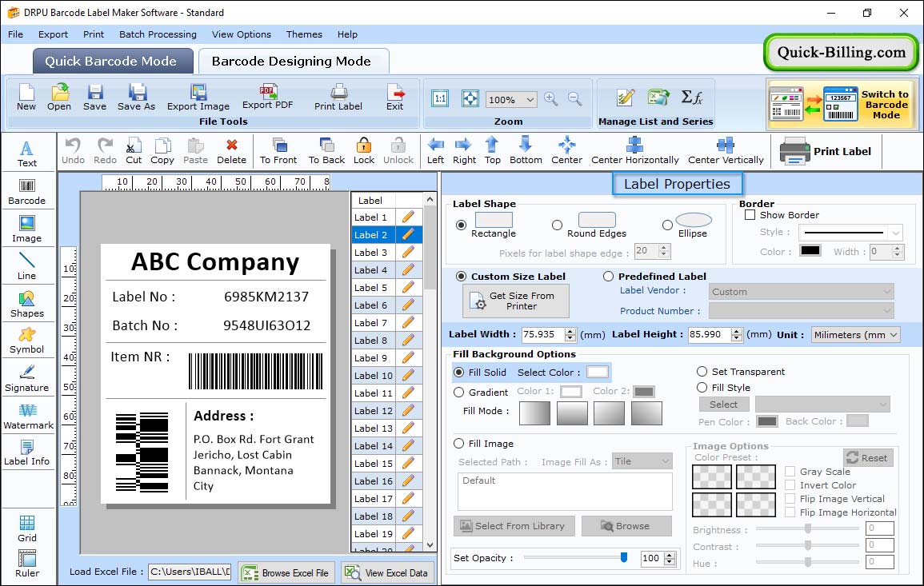This screenshot has height=586, width=924.
Task: Add a Watermark element
Action: (28, 417)
